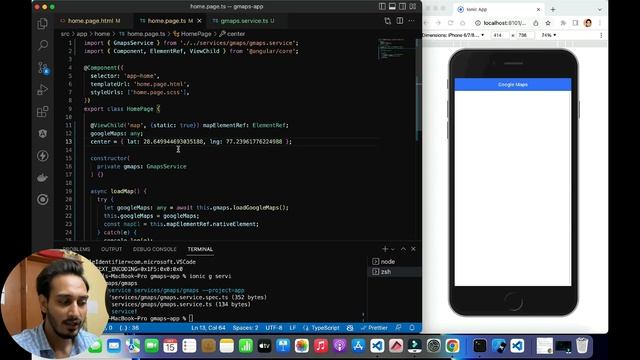Image resolution: width=640 pixels, height=360 pixels.
Task: Change indentation via Spaces: 2
Action: [x=245, y=328]
